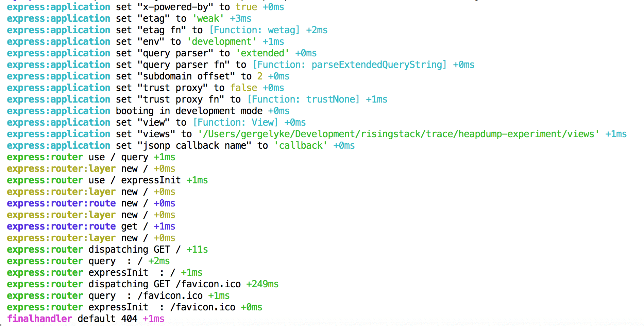Click the "jsonp callback name" setting name
Viewport: 644px width, 326px height.
point(194,146)
